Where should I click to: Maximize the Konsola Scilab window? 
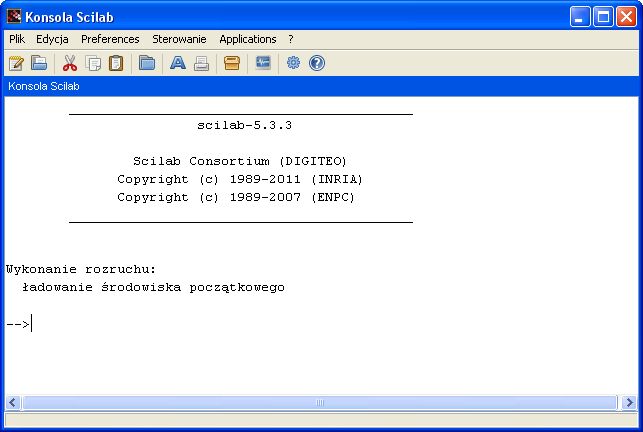603,17
